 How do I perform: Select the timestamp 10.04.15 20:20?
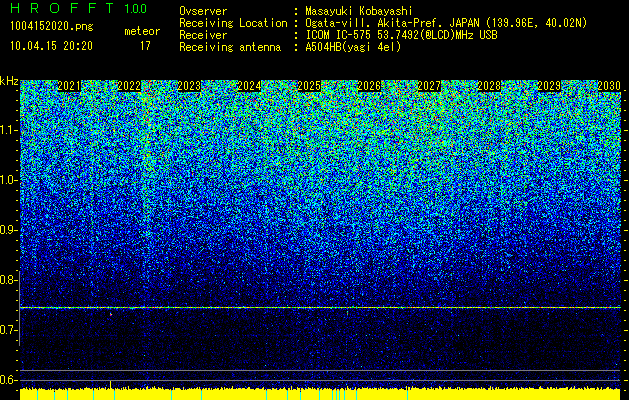click(x=51, y=46)
